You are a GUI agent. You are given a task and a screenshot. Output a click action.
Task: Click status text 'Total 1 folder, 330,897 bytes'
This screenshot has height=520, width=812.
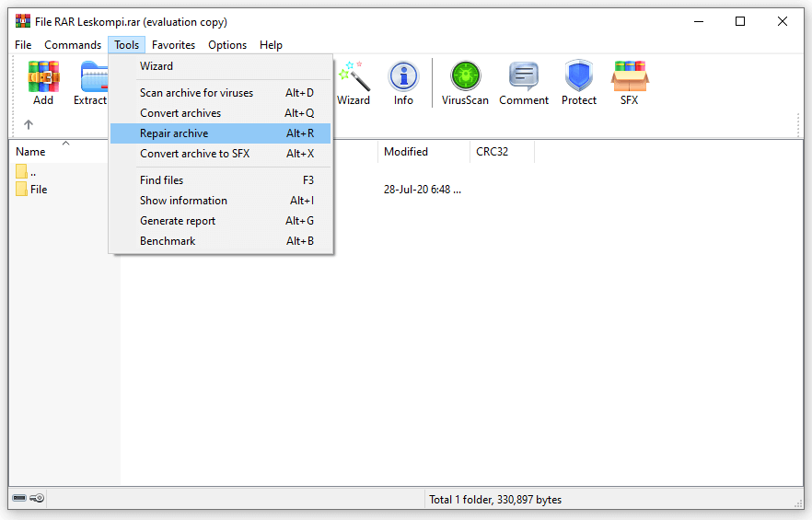click(495, 499)
